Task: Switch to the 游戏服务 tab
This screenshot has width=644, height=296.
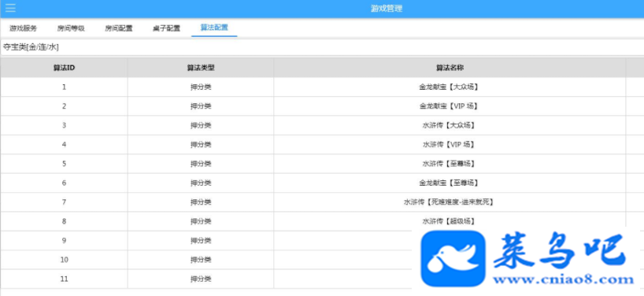Action: 24,29
